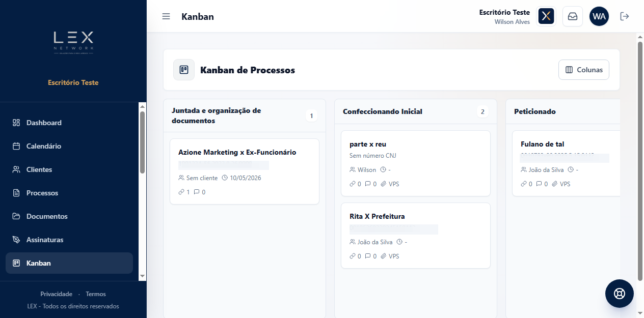Click the Documentos folder icon in sidebar
This screenshot has height=318, width=644.
pos(16,216)
